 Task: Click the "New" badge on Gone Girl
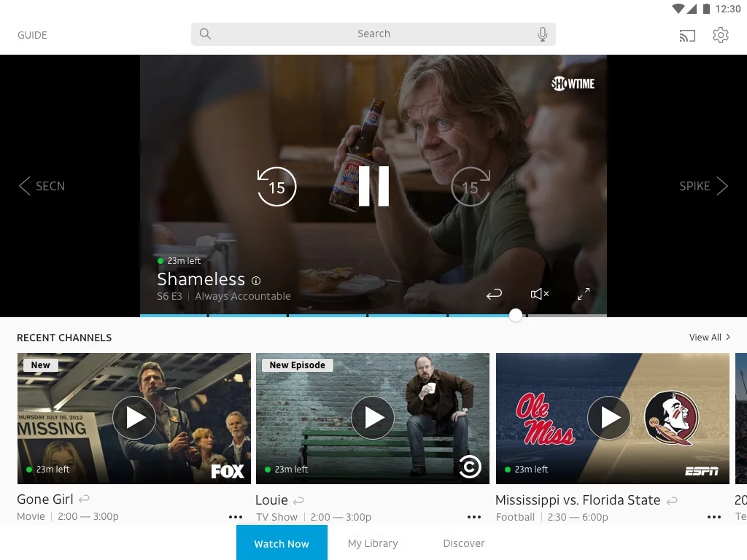point(41,365)
